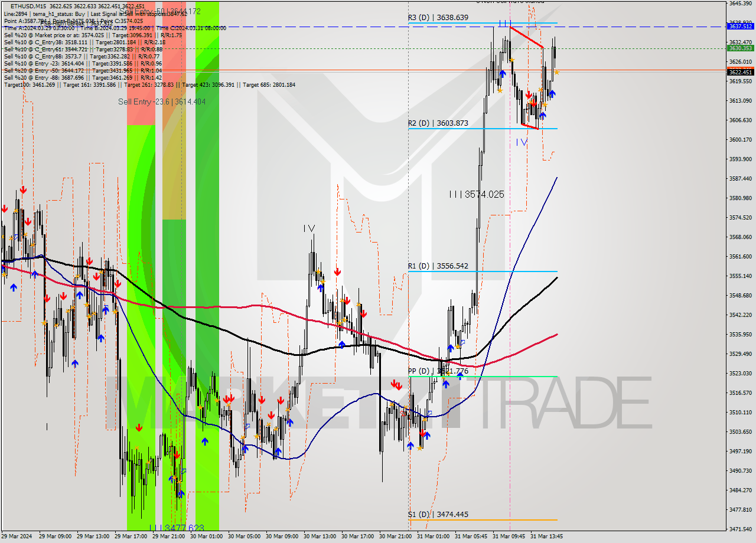Screen dimensions: 756x543
Task: Click the 'I I I 3574.025' wave label
Action: 476,194
